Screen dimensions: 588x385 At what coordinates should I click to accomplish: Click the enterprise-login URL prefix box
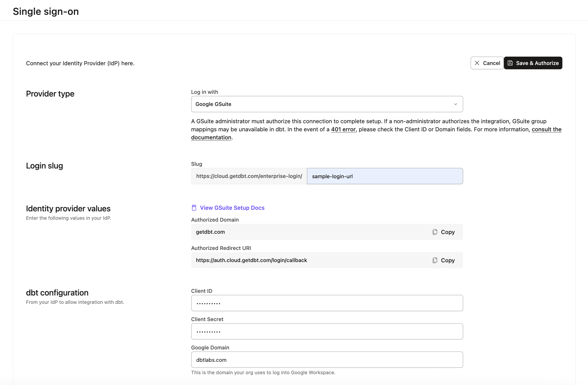tap(248, 176)
